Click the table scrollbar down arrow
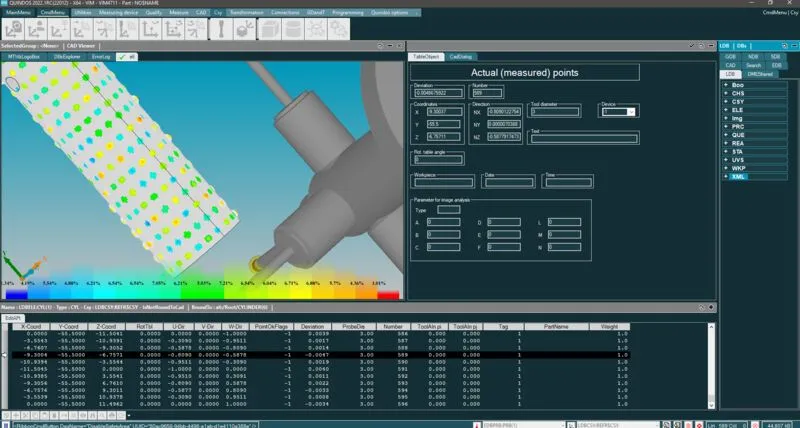Screen dimensions: 800x428 tap(712, 405)
